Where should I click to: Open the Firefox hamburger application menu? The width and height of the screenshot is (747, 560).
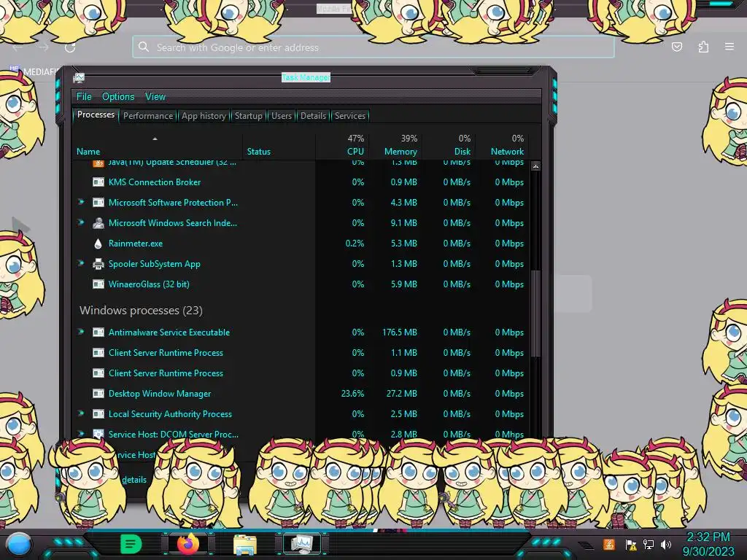point(729,47)
